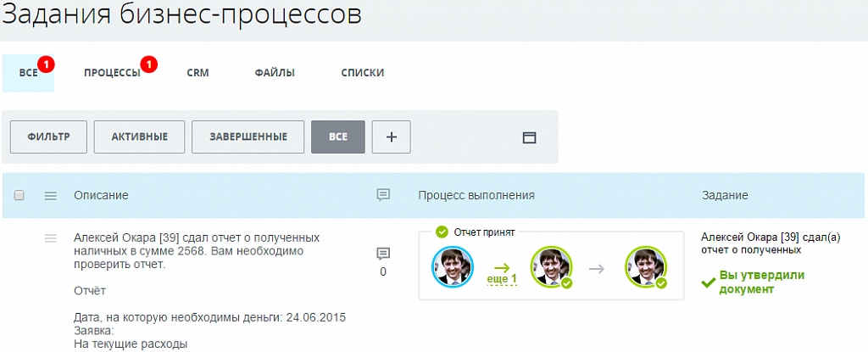Click the comments icon in table header
868x352 pixels.
coord(383,195)
